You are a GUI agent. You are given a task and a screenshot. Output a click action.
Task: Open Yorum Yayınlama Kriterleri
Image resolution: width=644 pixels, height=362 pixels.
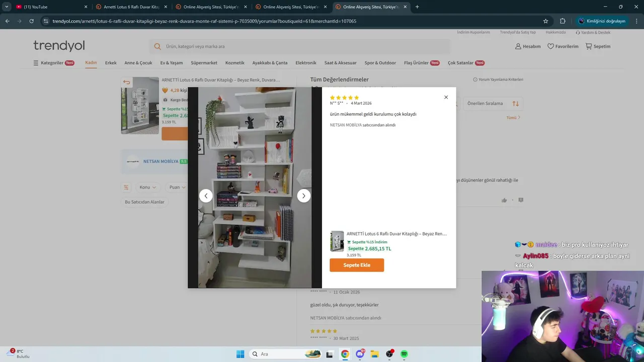point(498,79)
